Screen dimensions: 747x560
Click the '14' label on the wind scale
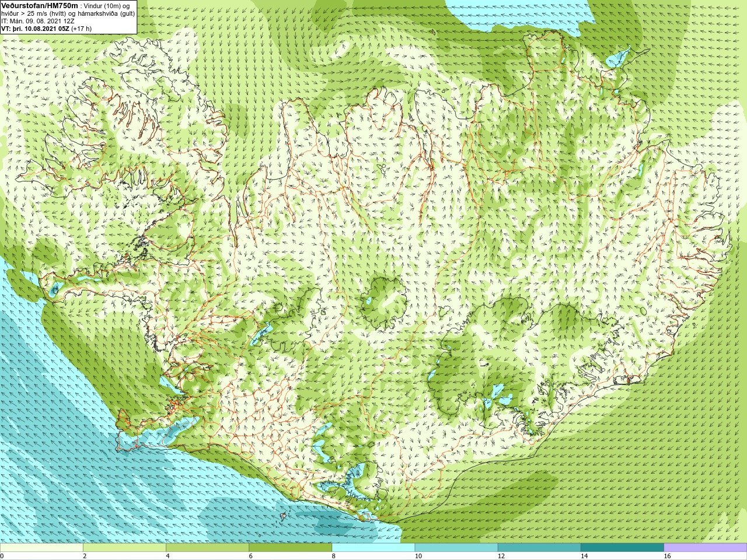click(584, 556)
